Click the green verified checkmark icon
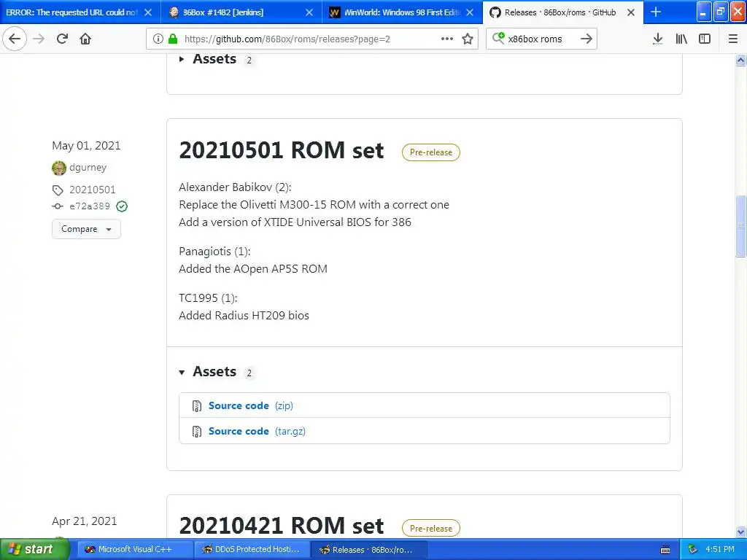Viewport: 747px width, 560px height. [x=122, y=206]
